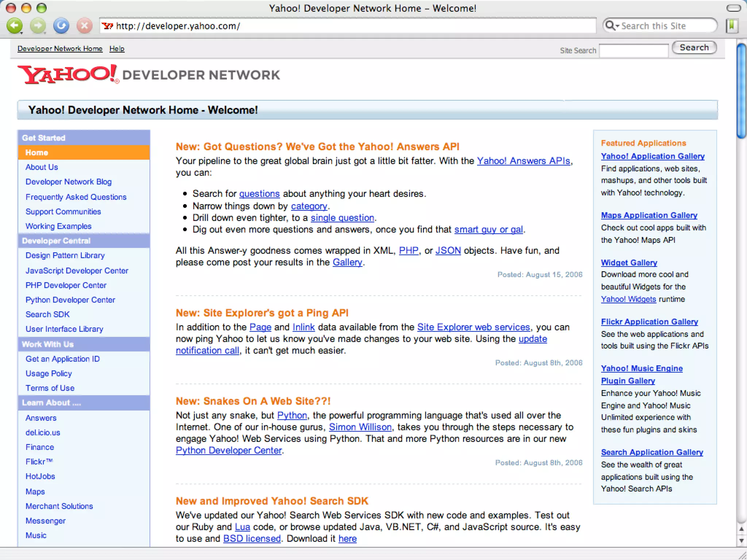Click the scrollbar up arrow
747x560 pixels.
coord(741,529)
